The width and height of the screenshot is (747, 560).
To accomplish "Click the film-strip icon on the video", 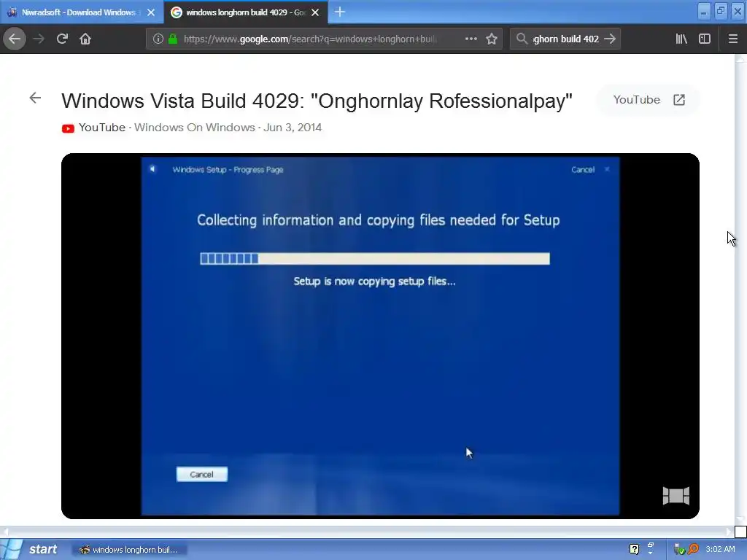I will (x=676, y=496).
